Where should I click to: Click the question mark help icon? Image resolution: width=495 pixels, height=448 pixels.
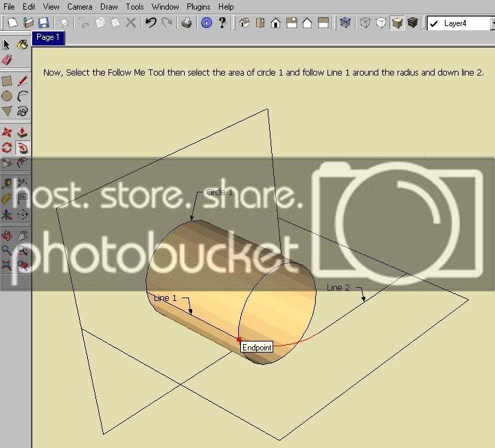222,23
